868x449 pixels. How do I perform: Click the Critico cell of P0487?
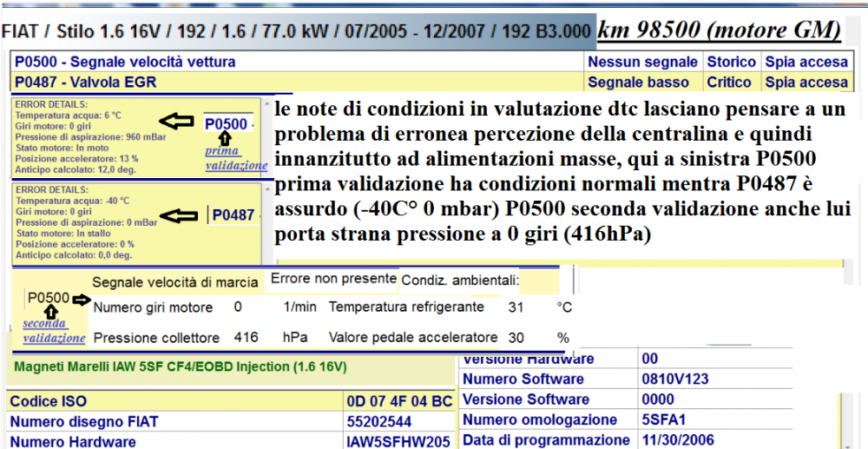729,83
